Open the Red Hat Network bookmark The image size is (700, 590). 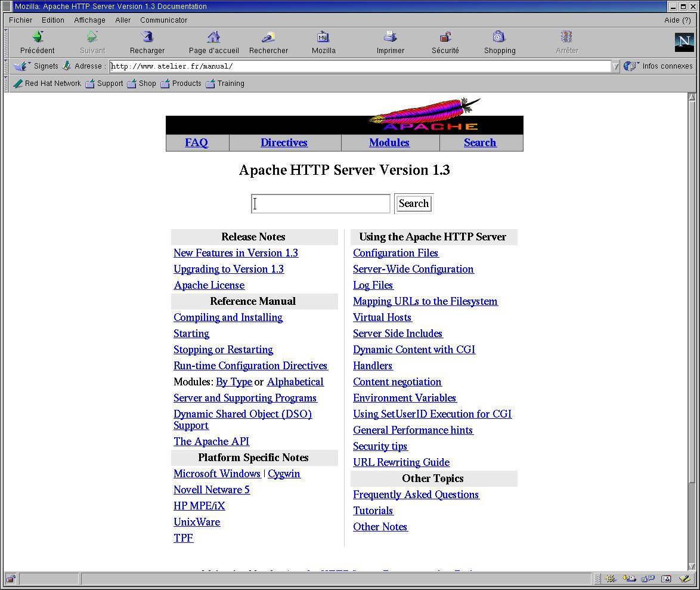click(x=47, y=84)
